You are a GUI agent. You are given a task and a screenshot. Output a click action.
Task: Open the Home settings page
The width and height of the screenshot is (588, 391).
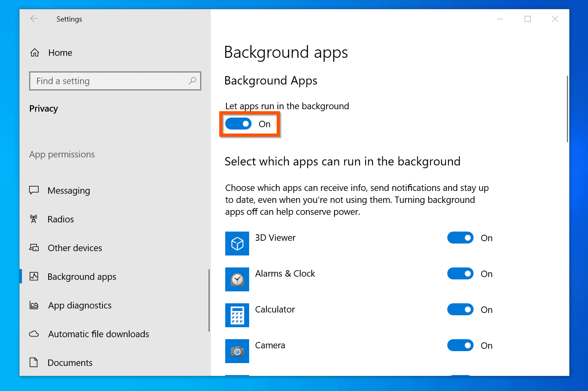[x=60, y=52]
